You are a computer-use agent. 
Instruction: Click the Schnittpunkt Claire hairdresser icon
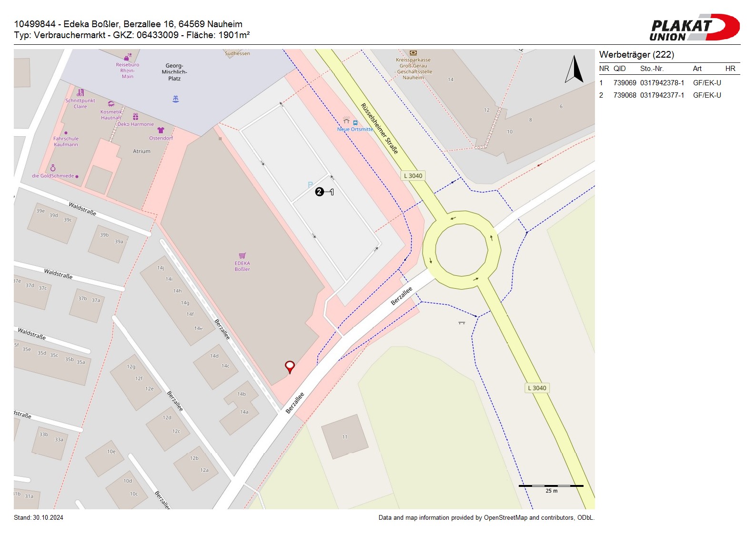point(81,93)
